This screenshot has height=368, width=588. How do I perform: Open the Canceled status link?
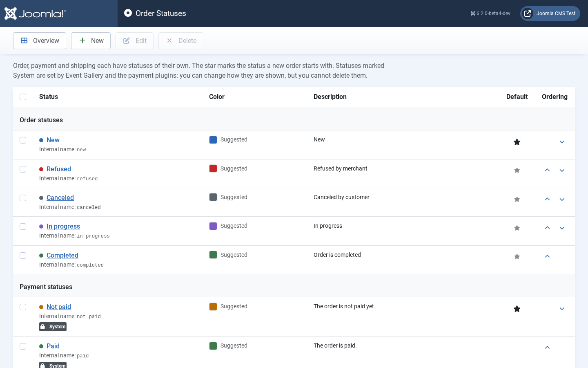[x=60, y=197]
